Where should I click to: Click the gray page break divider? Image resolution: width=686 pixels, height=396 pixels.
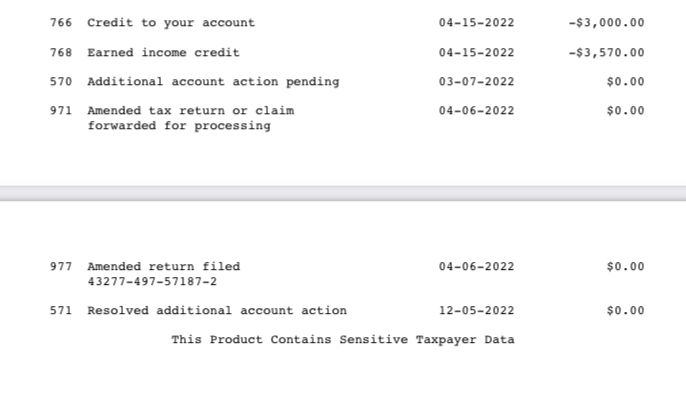click(343, 193)
